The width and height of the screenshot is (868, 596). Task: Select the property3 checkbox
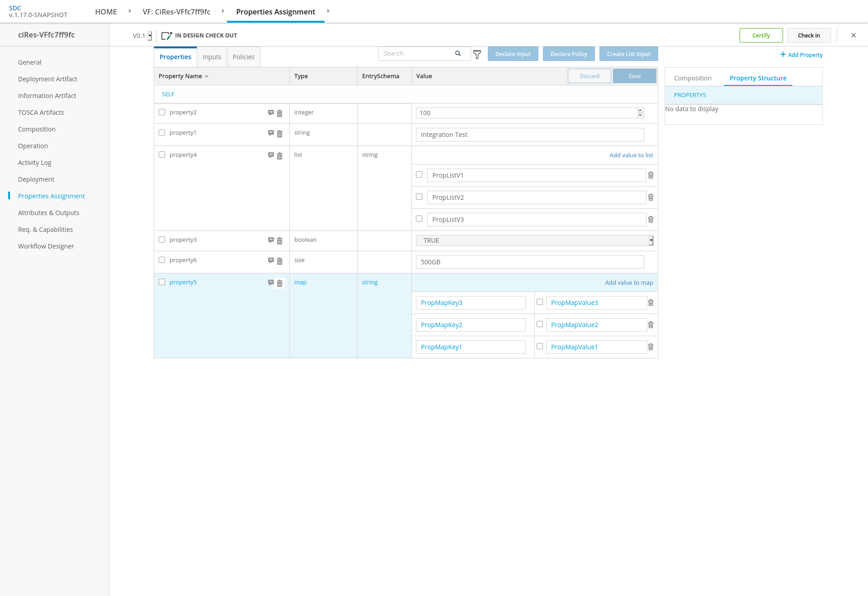pyautogui.click(x=162, y=239)
